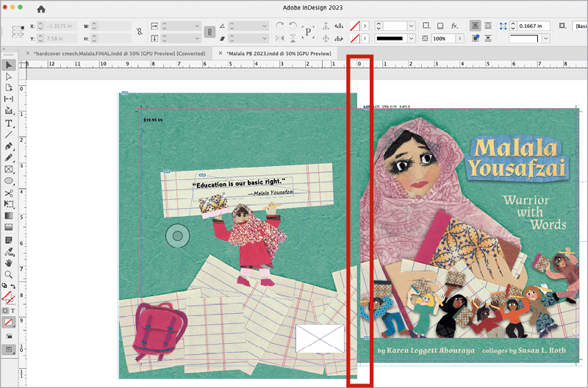Open the fx effects button
The width and height of the screenshot is (588, 388).
tap(454, 26)
